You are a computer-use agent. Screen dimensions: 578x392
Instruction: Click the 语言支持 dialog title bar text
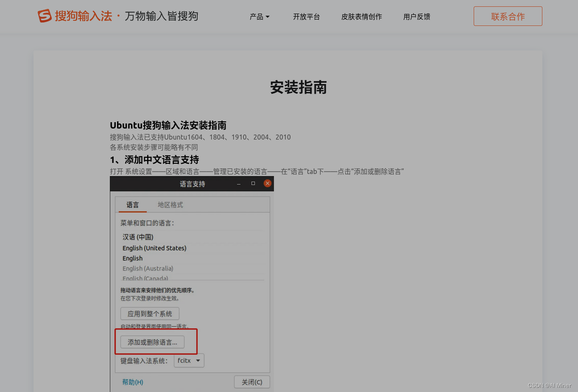(x=192, y=184)
